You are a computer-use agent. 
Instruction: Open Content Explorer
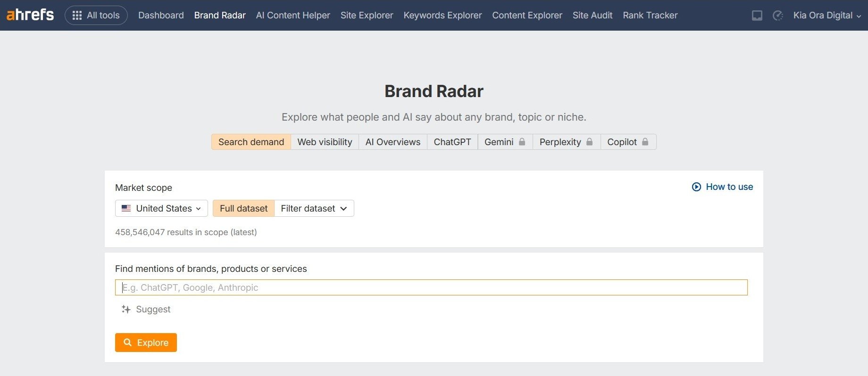pos(527,15)
